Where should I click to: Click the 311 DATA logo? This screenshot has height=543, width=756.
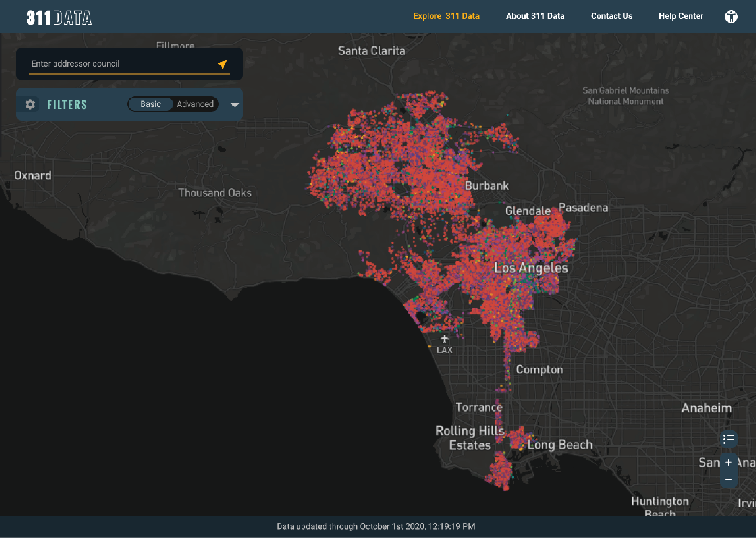(59, 18)
